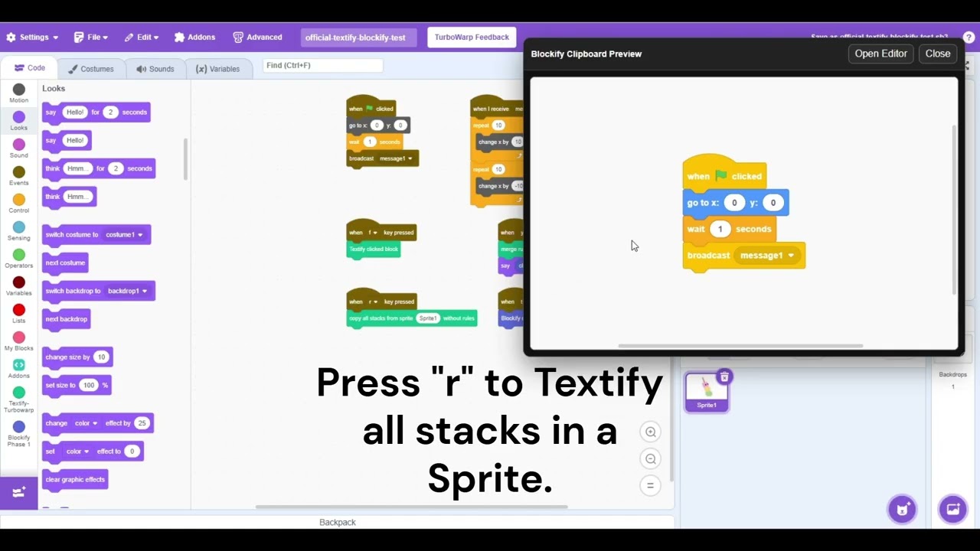Click the 100 value in set size block

point(89,385)
